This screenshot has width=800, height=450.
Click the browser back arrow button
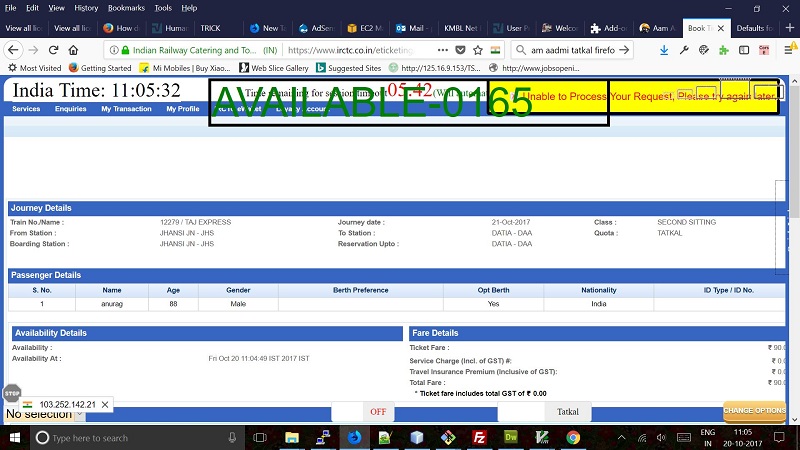coord(16,49)
